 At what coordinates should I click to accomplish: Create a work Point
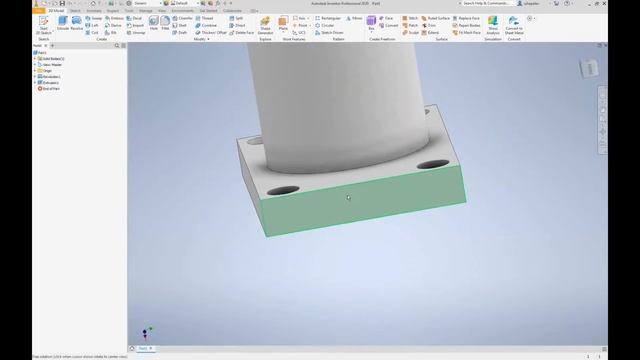[301, 25]
